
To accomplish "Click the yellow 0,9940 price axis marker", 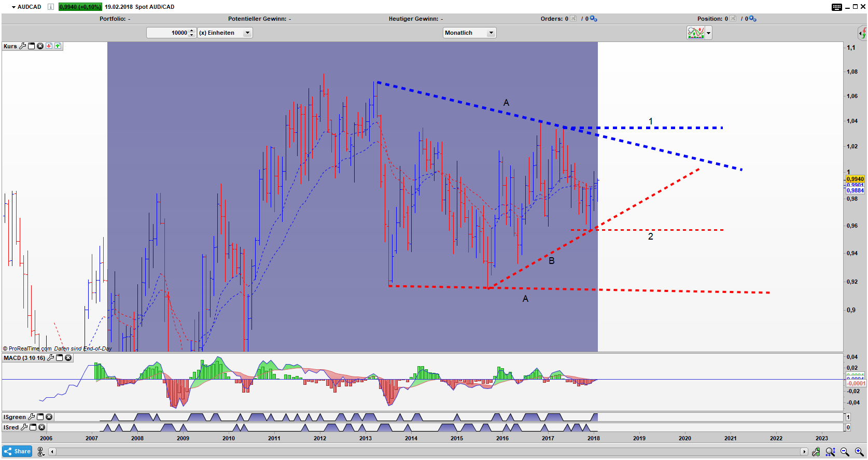I will [x=855, y=179].
